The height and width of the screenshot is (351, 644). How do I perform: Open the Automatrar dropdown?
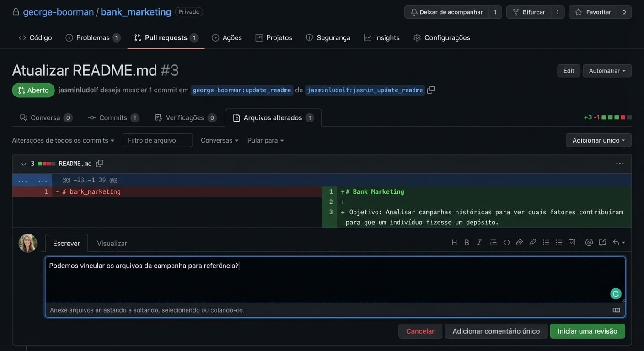pyautogui.click(x=607, y=71)
